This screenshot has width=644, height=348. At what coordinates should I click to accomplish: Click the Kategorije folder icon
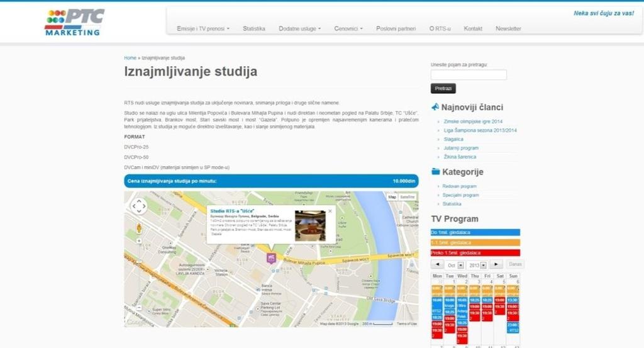tap(435, 171)
